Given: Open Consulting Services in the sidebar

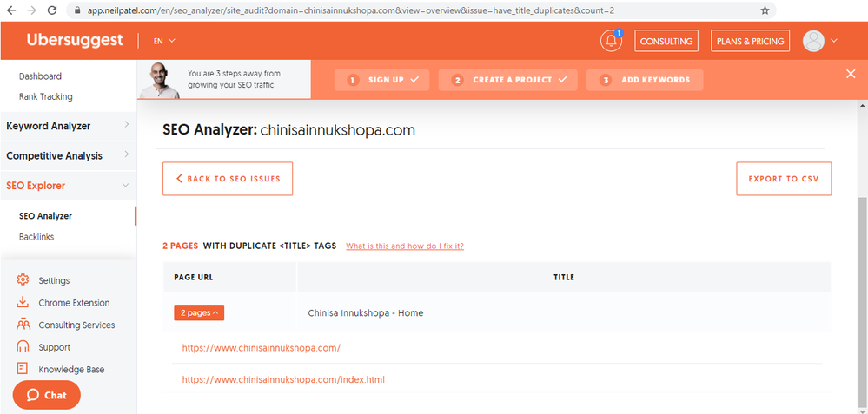Looking at the screenshot, I should click(77, 325).
